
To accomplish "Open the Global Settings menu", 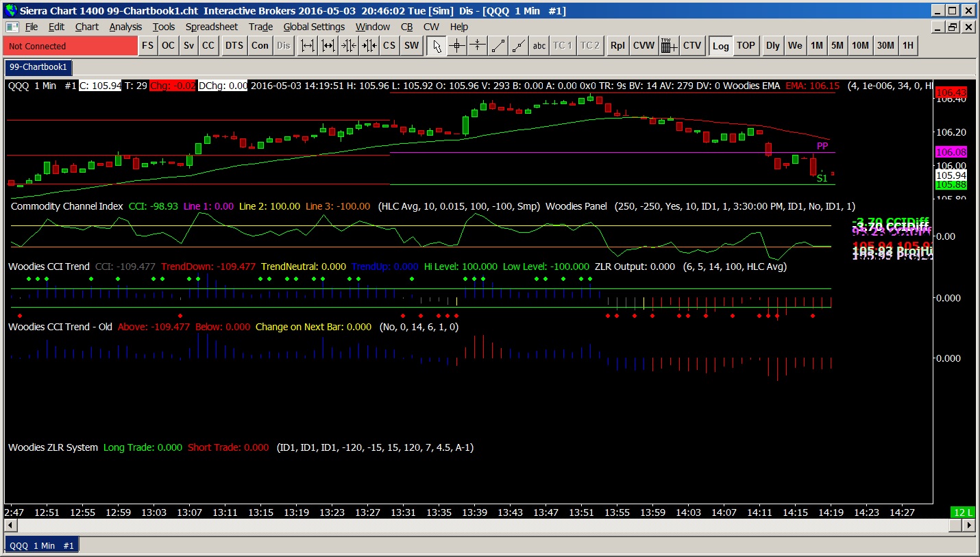I will click(314, 27).
